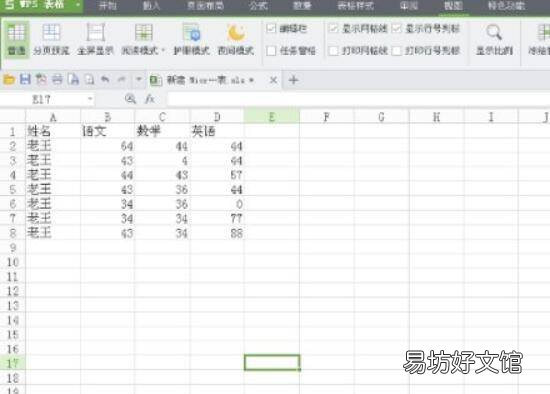550x394 pixels.
Task: Click the save disk icon
Action: (25, 80)
